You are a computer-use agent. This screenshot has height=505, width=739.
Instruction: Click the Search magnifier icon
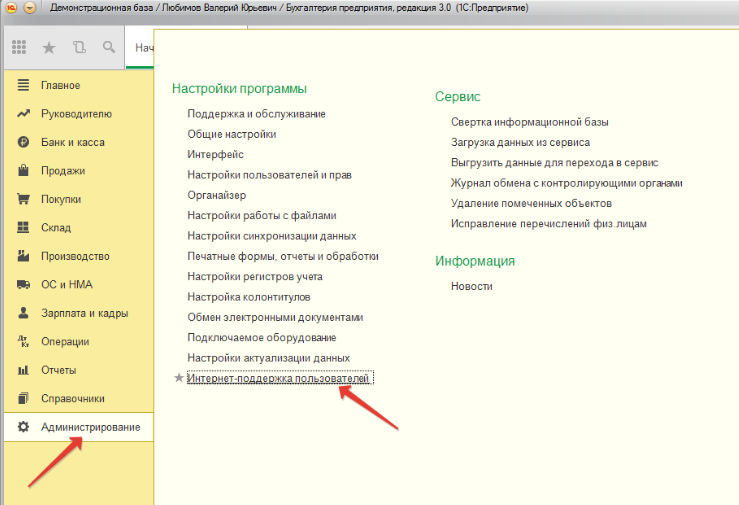[108, 47]
